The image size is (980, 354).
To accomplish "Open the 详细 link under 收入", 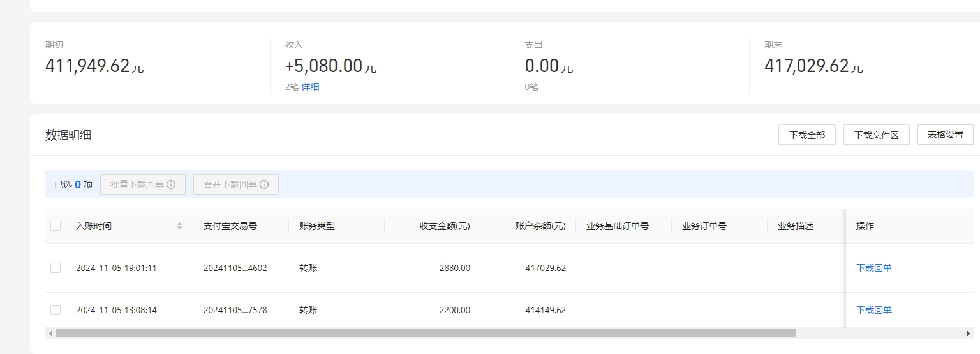I will [x=310, y=87].
